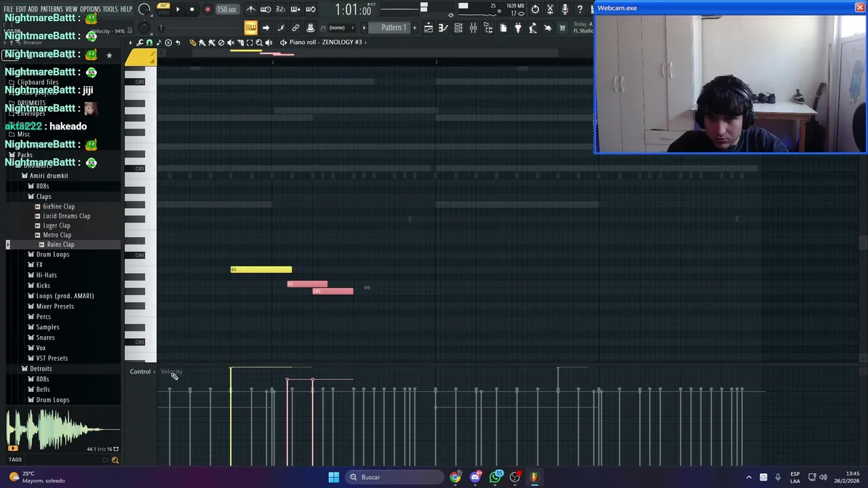Image resolution: width=868 pixels, height=488 pixels.
Task: Open the OPTIONS menu
Action: click(x=90, y=9)
